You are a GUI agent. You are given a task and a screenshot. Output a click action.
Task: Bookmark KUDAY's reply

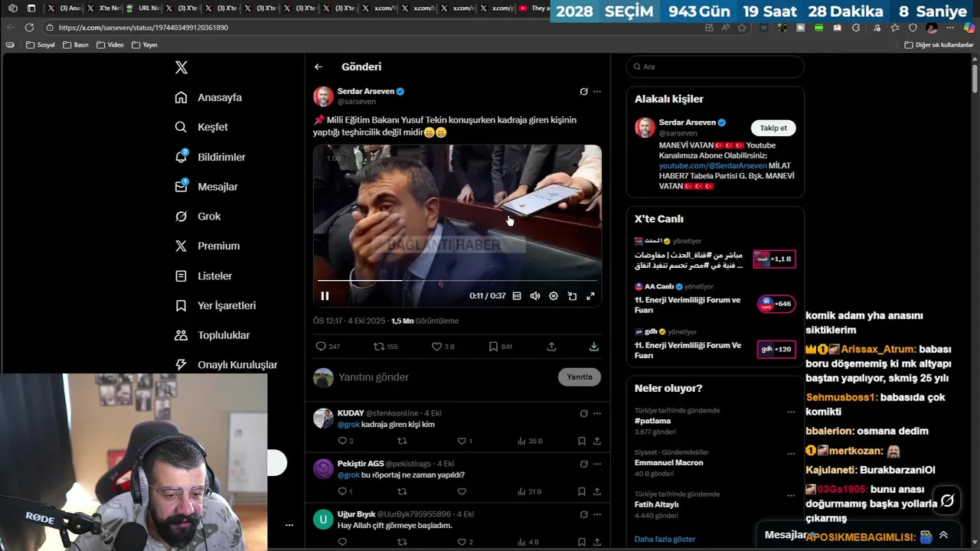click(582, 441)
